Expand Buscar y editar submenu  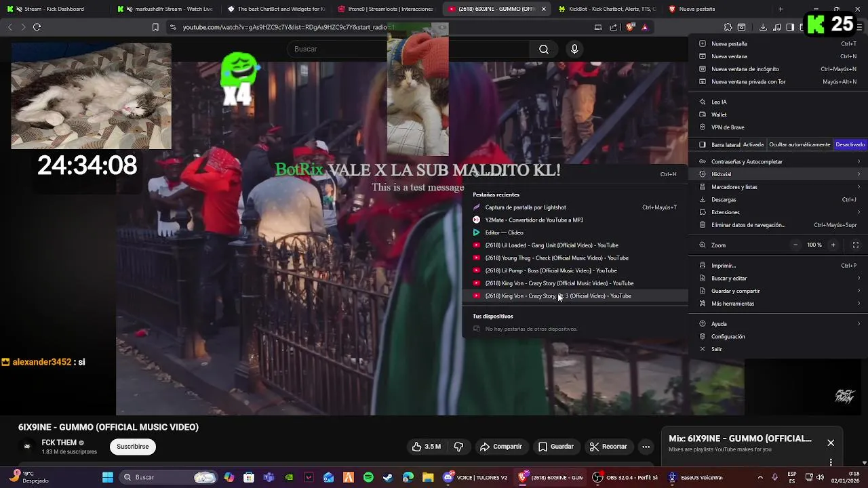pyautogui.click(x=778, y=278)
